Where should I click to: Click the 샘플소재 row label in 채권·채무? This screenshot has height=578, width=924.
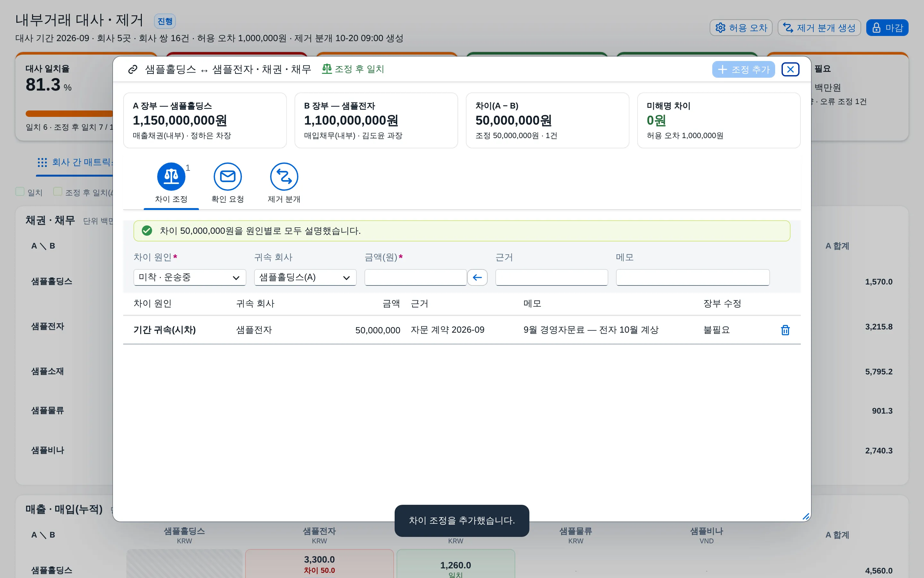[47, 371]
